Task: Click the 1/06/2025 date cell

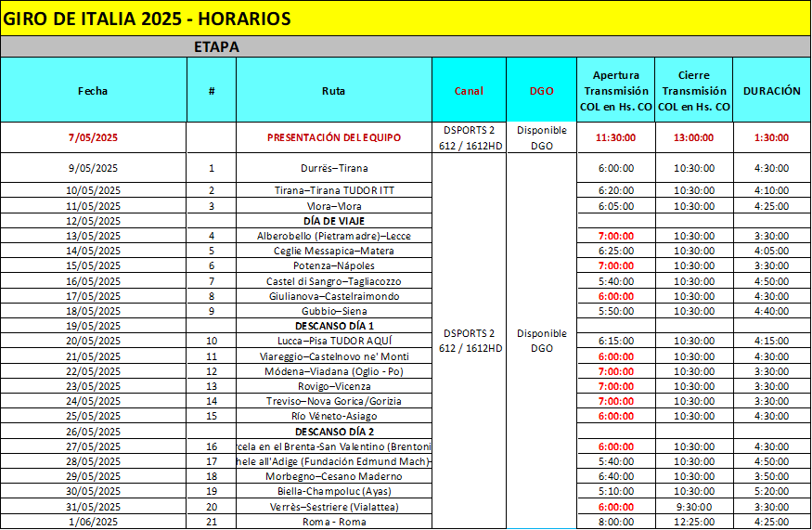Action: (x=93, y=522)
